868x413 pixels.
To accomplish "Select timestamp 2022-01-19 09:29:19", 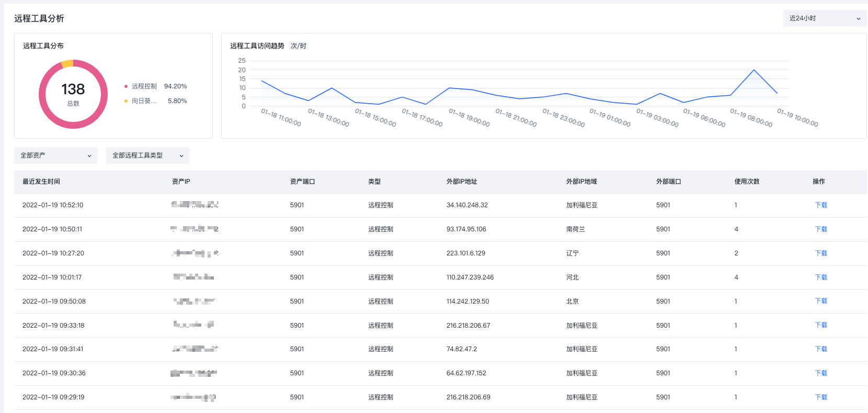I will 53,397.
